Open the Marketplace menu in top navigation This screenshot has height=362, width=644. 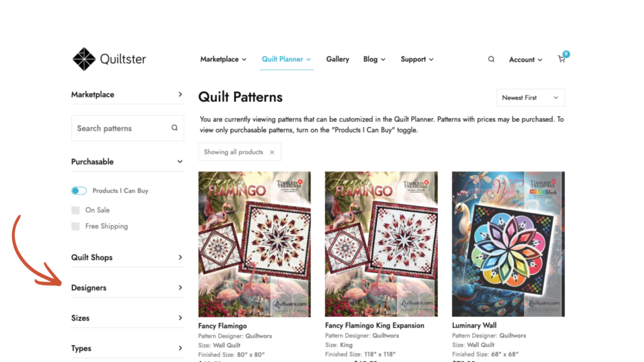tap(223, 59)
